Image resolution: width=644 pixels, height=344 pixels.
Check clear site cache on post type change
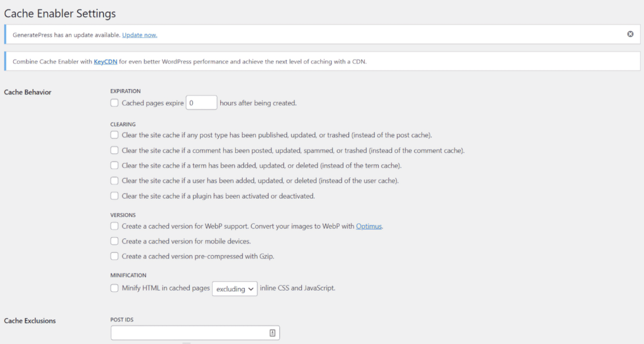point(114,135)
